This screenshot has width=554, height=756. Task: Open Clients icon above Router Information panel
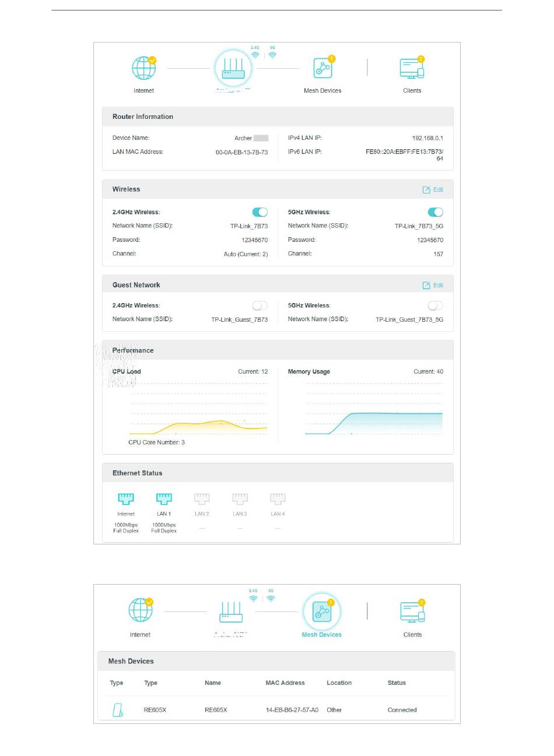412,68
